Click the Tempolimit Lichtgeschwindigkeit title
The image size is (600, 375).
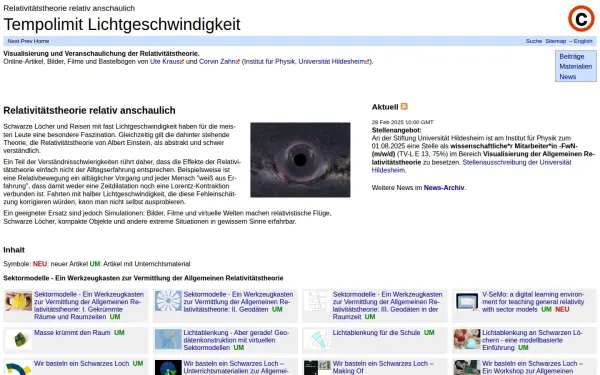(x=122, y=24)
